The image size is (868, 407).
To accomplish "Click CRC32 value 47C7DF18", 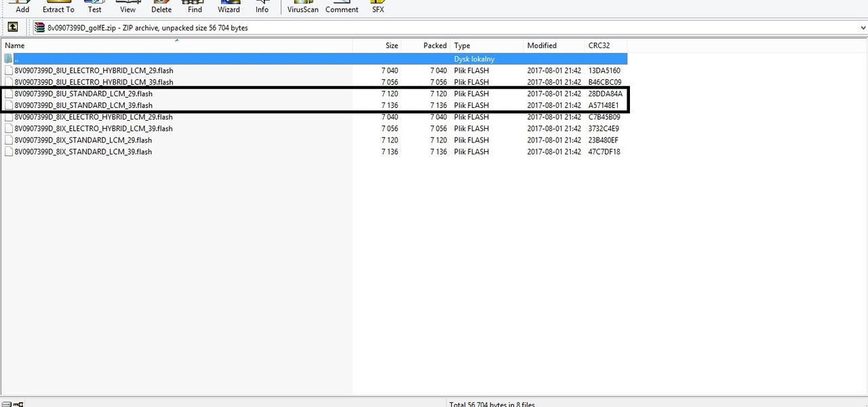I will [604, 151].
